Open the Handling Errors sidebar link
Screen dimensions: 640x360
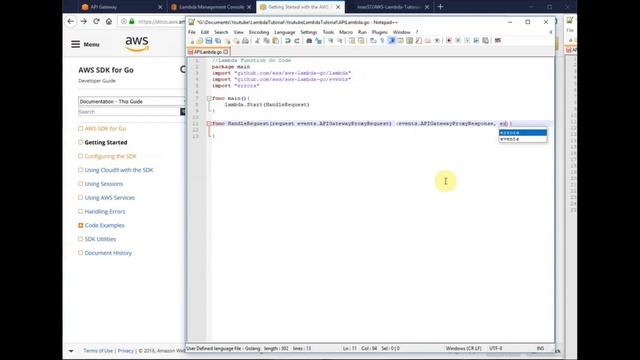click(x=105, y=211)
